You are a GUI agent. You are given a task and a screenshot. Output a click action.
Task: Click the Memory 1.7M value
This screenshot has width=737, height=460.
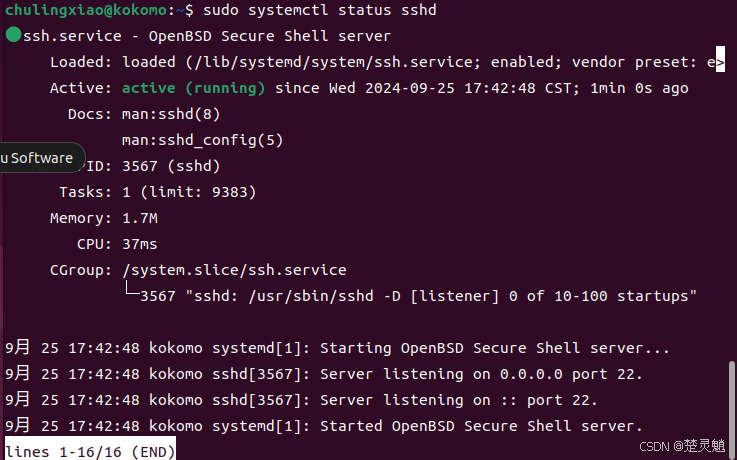tap(140, 218)
